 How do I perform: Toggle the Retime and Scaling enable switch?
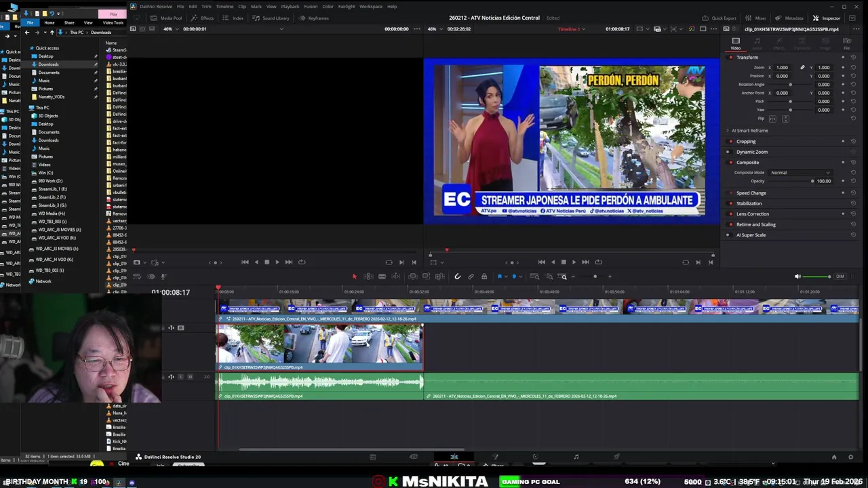(x=730, y=224)
